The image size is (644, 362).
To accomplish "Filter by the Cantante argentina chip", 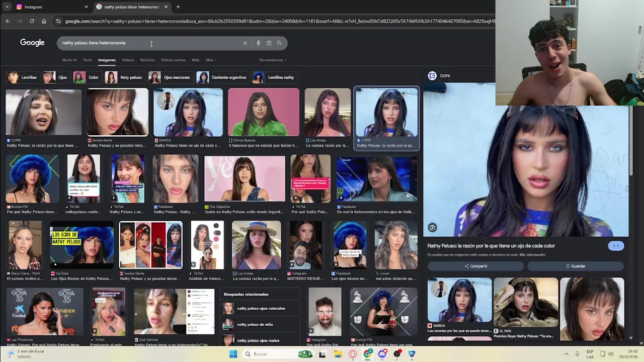I will pos(222,77).
